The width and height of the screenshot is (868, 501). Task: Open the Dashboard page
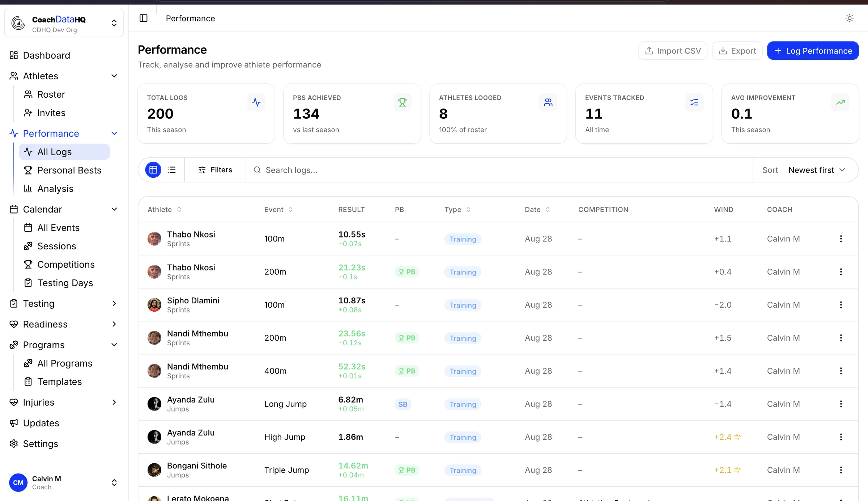(47, 55)
